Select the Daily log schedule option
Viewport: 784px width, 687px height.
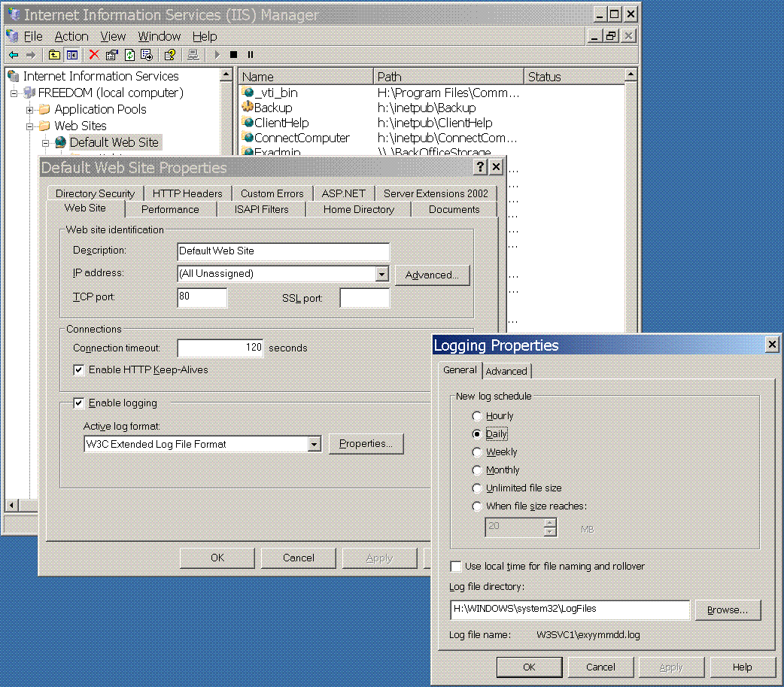click(477, 434)
